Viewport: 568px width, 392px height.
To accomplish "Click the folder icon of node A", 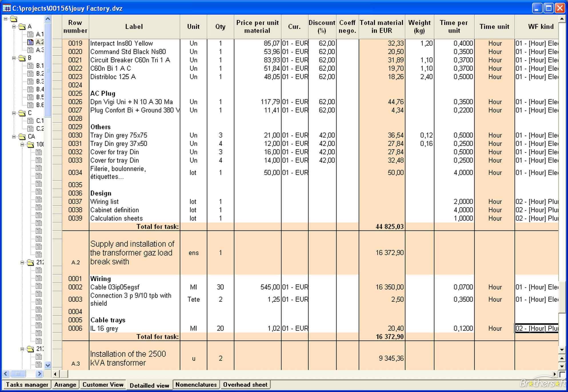I will (22, 27).
